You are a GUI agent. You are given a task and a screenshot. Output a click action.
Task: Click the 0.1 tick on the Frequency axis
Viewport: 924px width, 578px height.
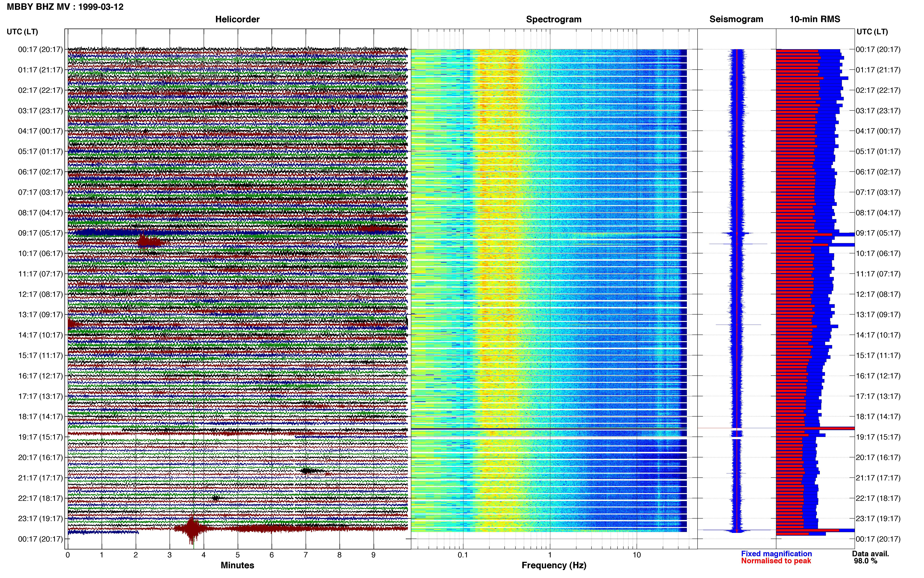coord(463,555)
